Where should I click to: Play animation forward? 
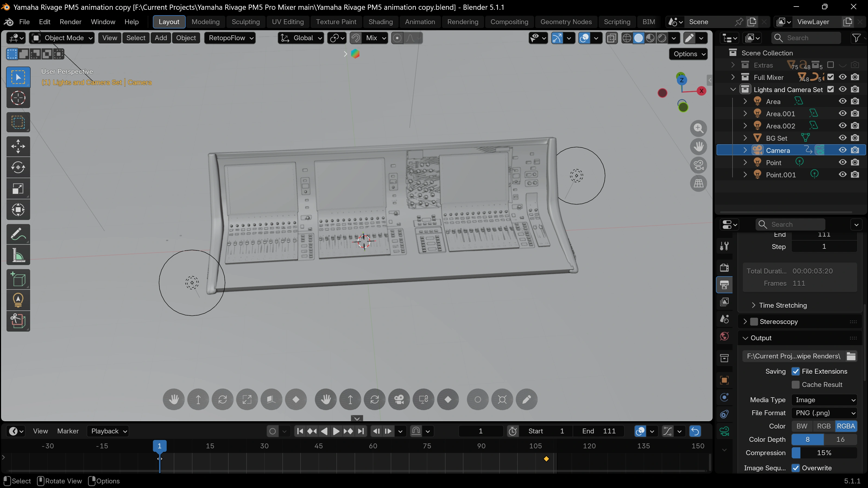click(336, 431)
